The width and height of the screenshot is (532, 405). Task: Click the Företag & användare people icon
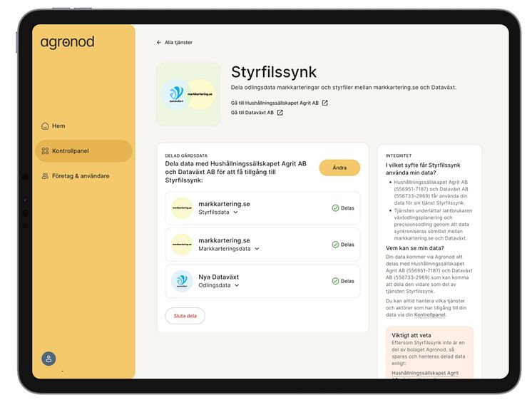pyautogui.click(x=45, y=176)
